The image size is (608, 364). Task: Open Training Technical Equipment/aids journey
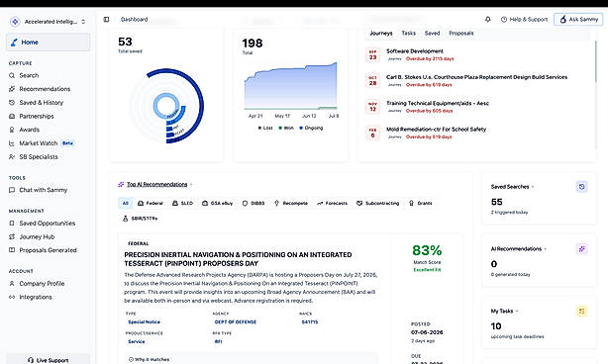coord(438,103)
